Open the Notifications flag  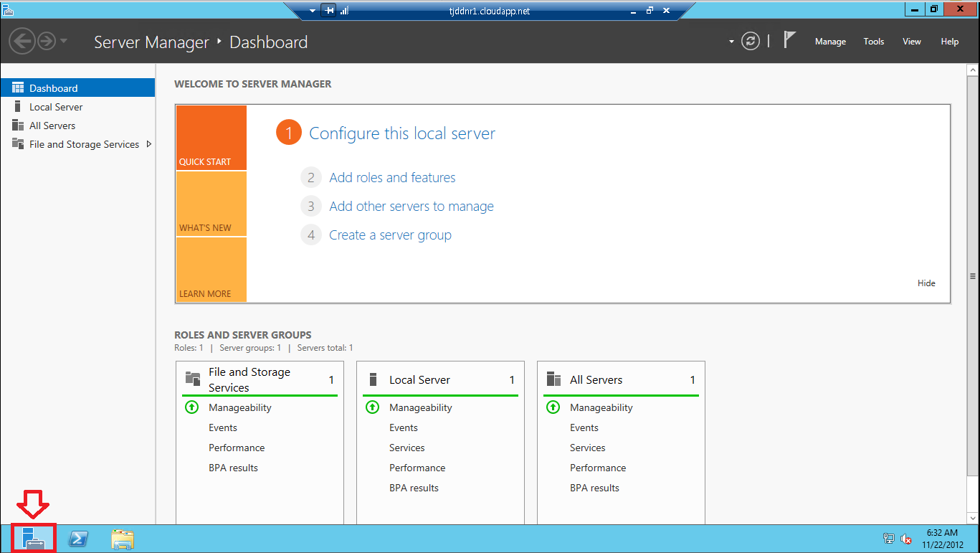[789, 40]
